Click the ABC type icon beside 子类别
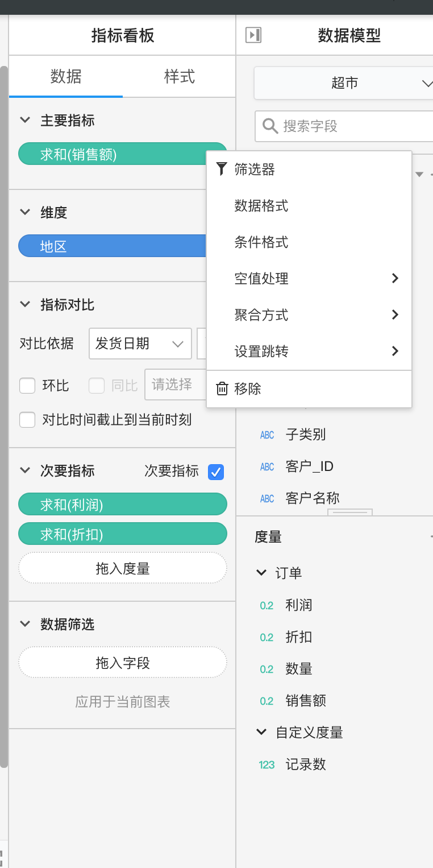Image resolution: width=433 pixels, height=868 pixels. click(x=267, y=435)
